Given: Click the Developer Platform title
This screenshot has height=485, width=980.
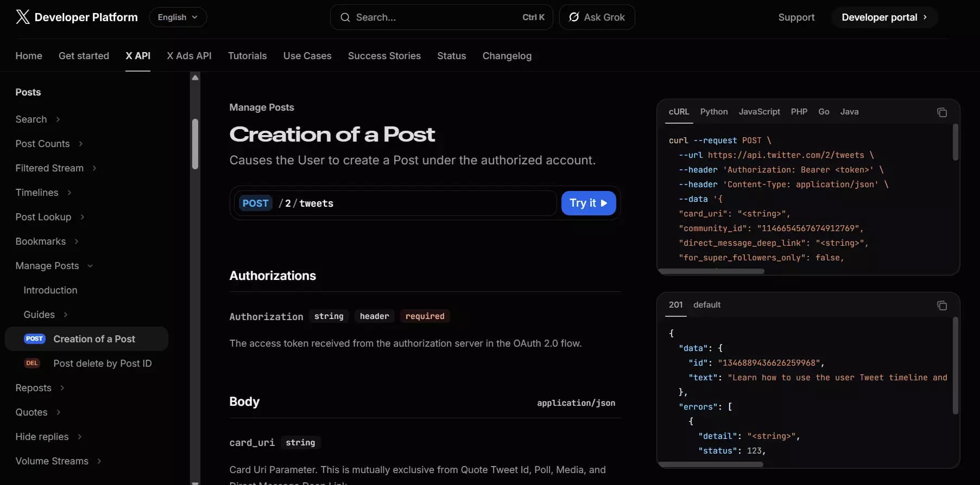Looking at the screenshot, I should pyautogui.click(x=86, y=17).
